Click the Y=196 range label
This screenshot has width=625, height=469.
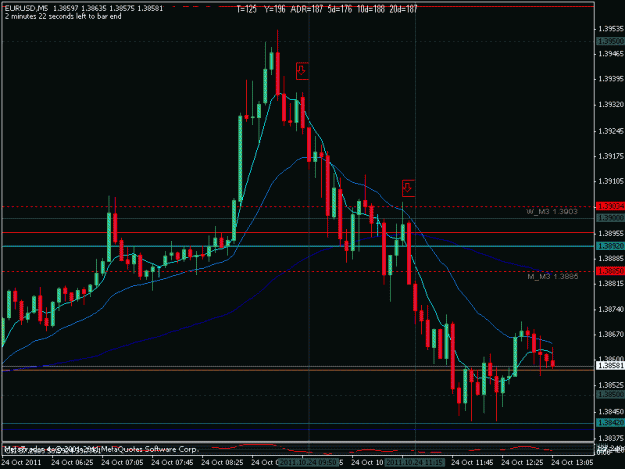click(x=275, y=9)
